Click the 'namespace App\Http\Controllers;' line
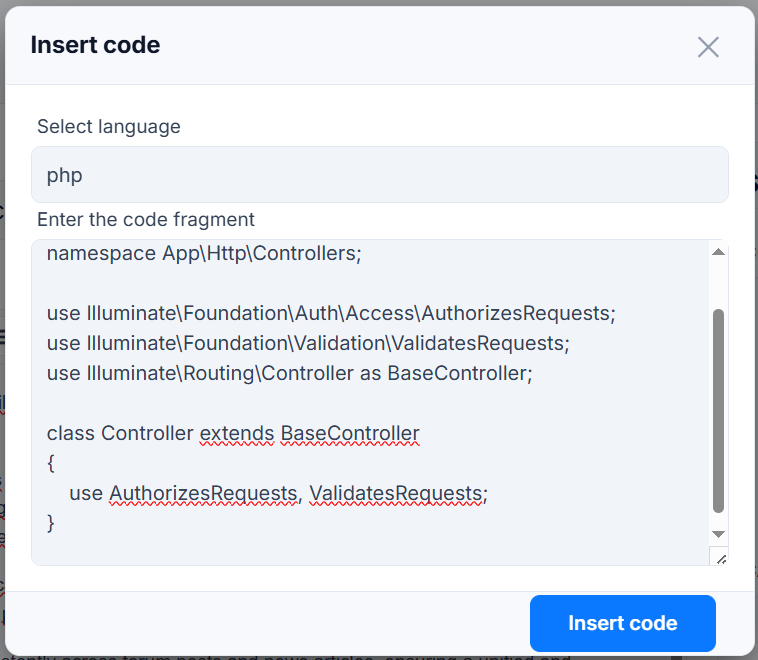Image resolution: width=758 pixels, height=660 pixels. click(x=204, y=253)
